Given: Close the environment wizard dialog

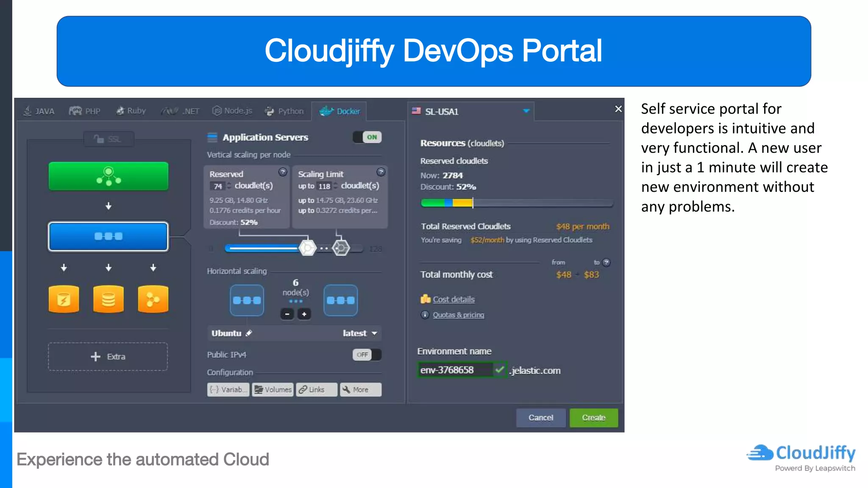Looking at the screenshot, I should point(618,109).
